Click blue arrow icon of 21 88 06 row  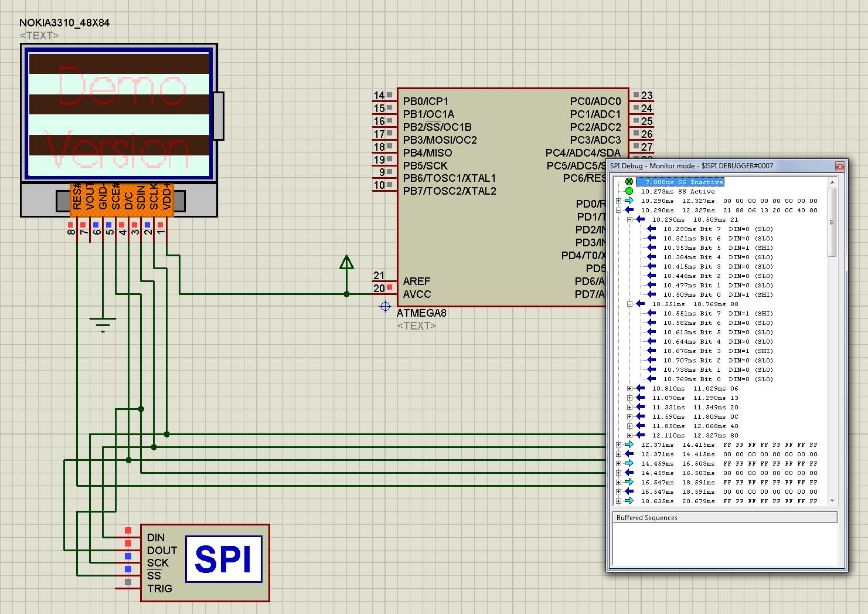(x=629, y=210)
